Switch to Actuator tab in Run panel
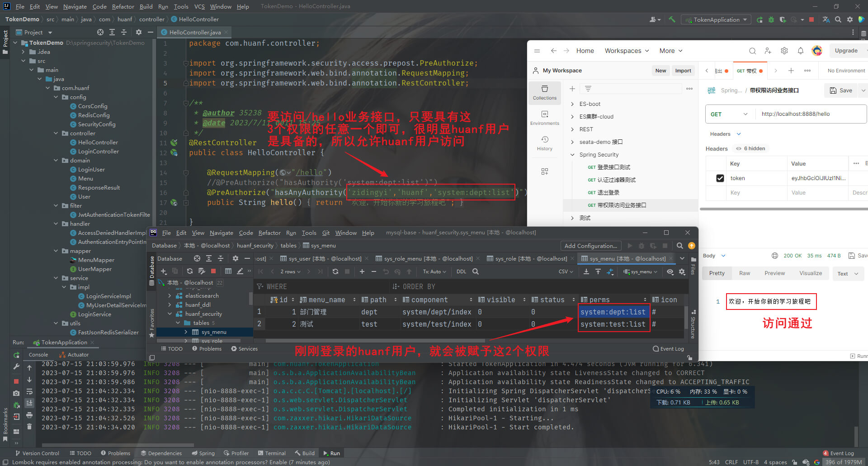This screenshot has width=868, height=466. pos(75,355)
